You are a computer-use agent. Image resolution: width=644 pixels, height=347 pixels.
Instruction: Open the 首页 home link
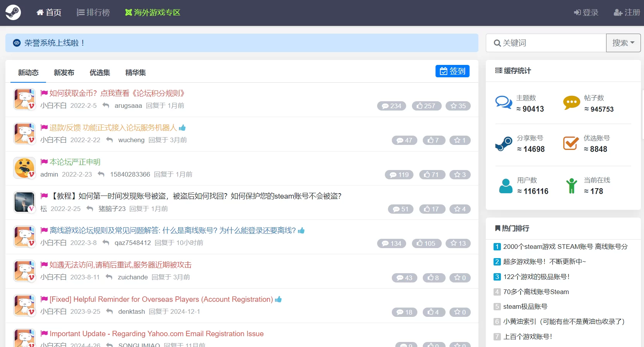49,12
